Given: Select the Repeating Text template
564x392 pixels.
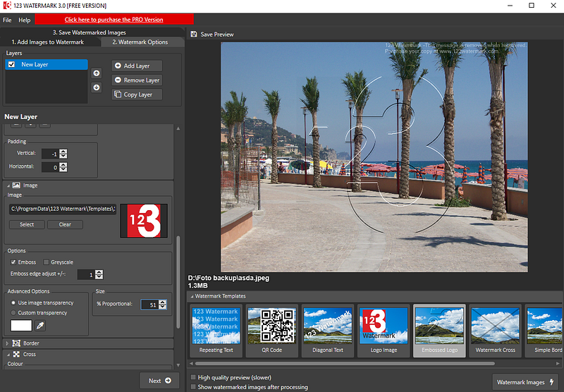Looking at the screenshot, I should (x=216, y=331).
